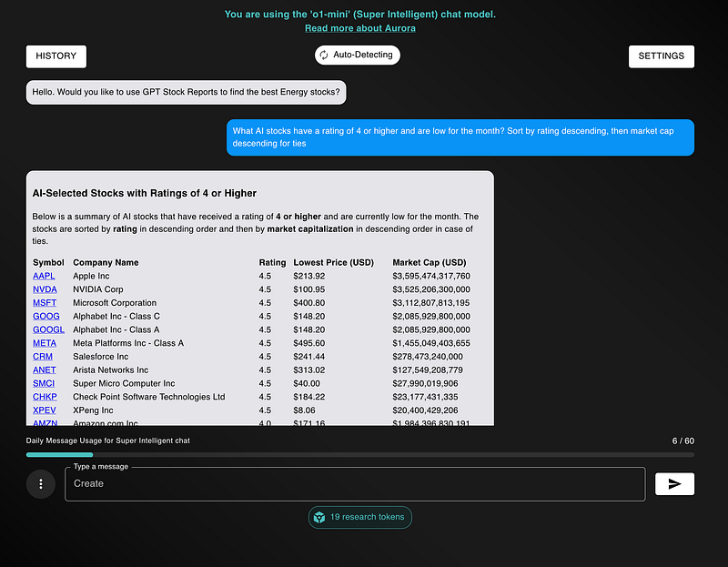The image size is (728, 567).
Task: Click 'Daily Message Usage for Super Intelligent chat'
Action: pos(107,440)
